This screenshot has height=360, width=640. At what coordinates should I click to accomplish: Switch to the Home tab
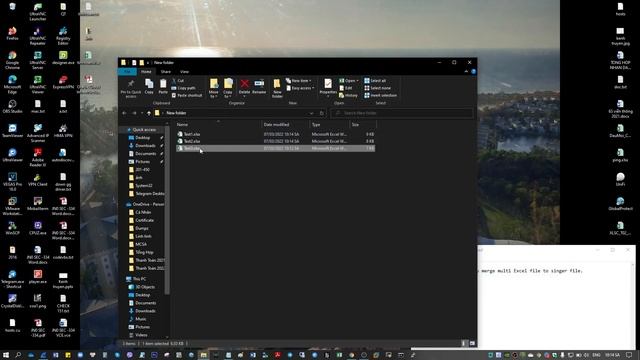tap(146, 72)
